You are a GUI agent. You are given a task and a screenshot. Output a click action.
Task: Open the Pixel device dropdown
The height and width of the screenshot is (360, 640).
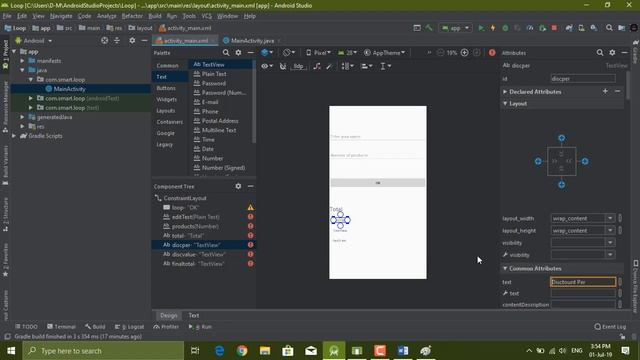coord(318,53)
